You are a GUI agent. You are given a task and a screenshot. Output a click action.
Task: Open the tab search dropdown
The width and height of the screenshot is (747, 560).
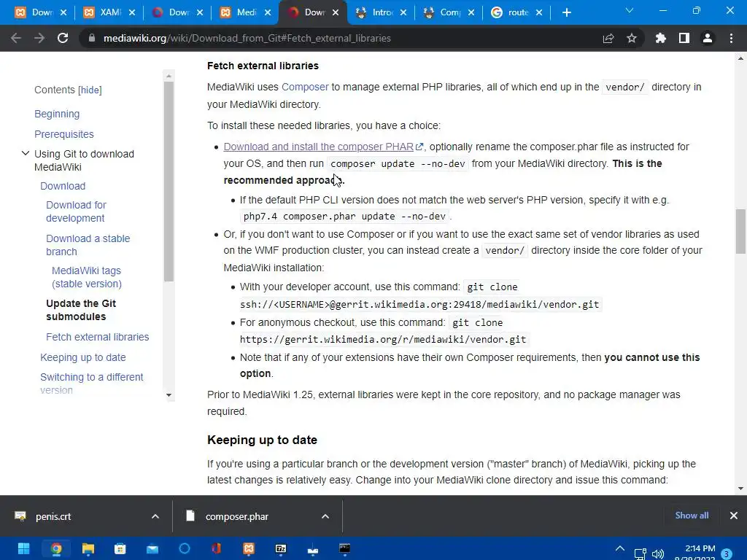point(630,10)
